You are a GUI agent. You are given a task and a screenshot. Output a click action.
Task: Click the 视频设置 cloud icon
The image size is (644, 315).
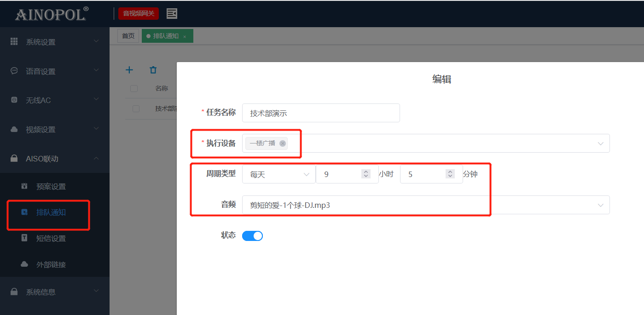point(14,129)
